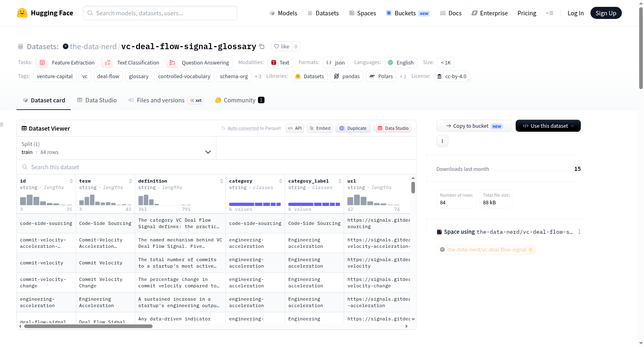Open Docs in top navigation

coord(450,13)
